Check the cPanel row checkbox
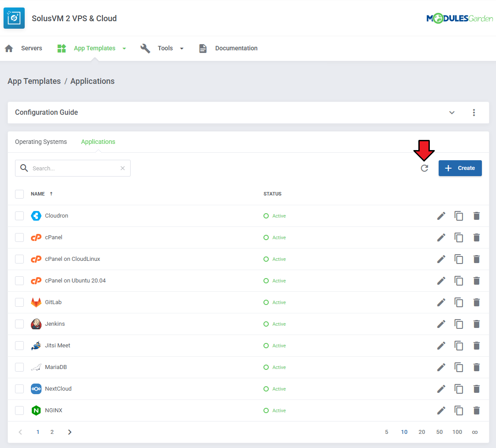Viewport: 496px width, 448px height. point(19,237)
